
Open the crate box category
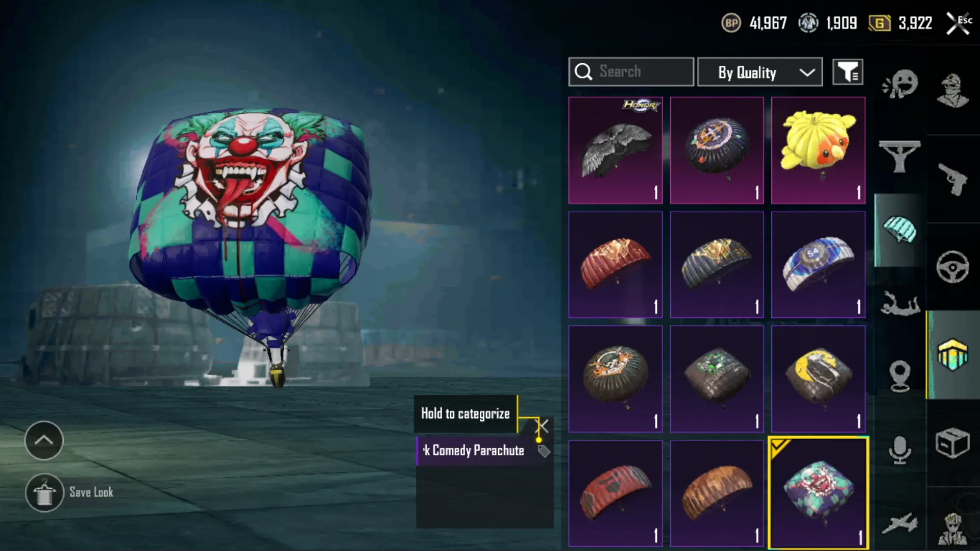pyautogui.click(x=952, y=443)
